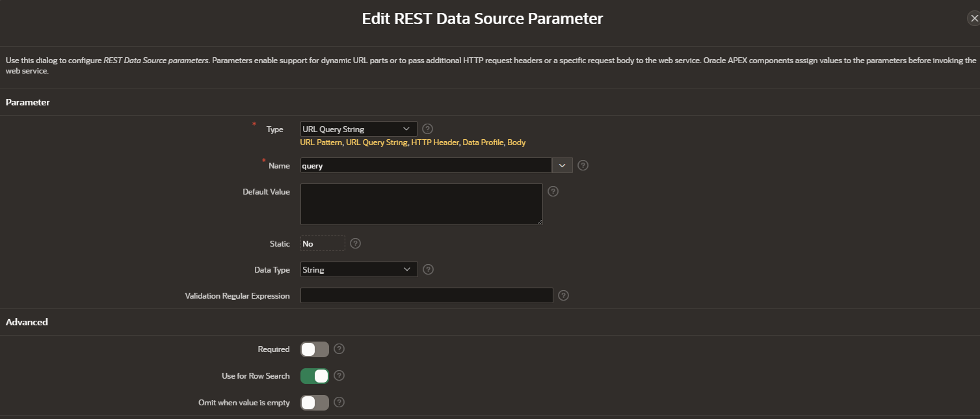Turn on Omit when value is empty
This screenshot has width=980, height=419.
coord(315,402)
